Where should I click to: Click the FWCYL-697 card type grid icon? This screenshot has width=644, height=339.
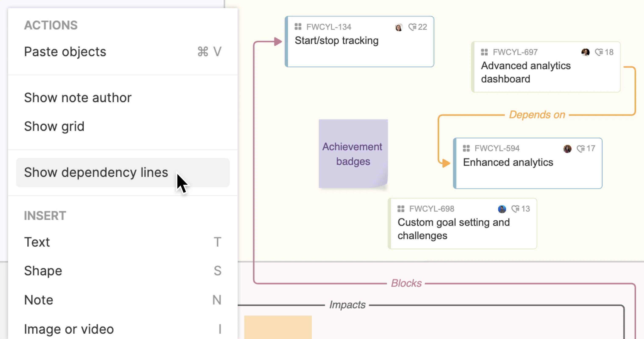(484, 52)
